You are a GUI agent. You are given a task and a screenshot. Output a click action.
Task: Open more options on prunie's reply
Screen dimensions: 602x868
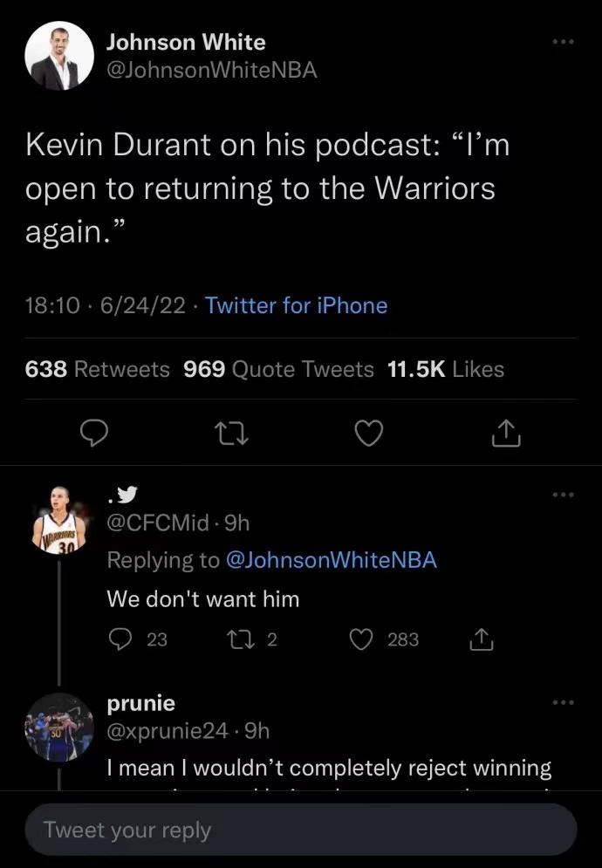[564, 702]
